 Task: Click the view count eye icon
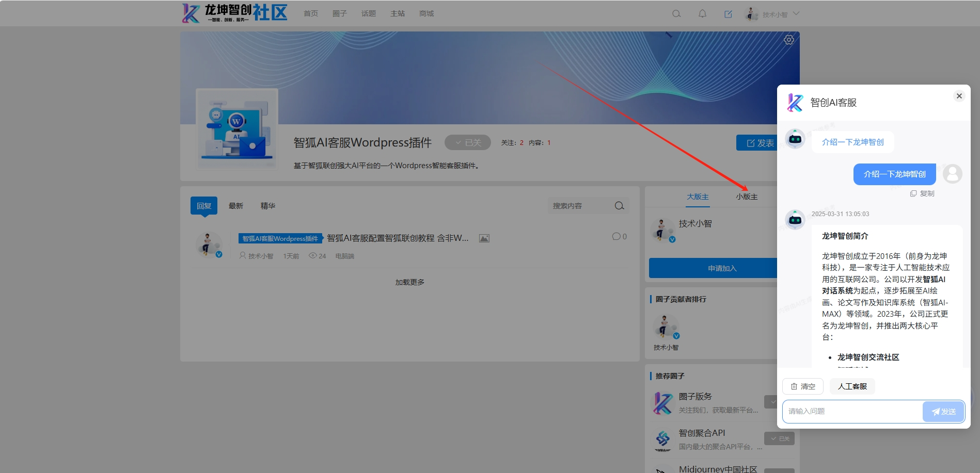pos(312,256)
